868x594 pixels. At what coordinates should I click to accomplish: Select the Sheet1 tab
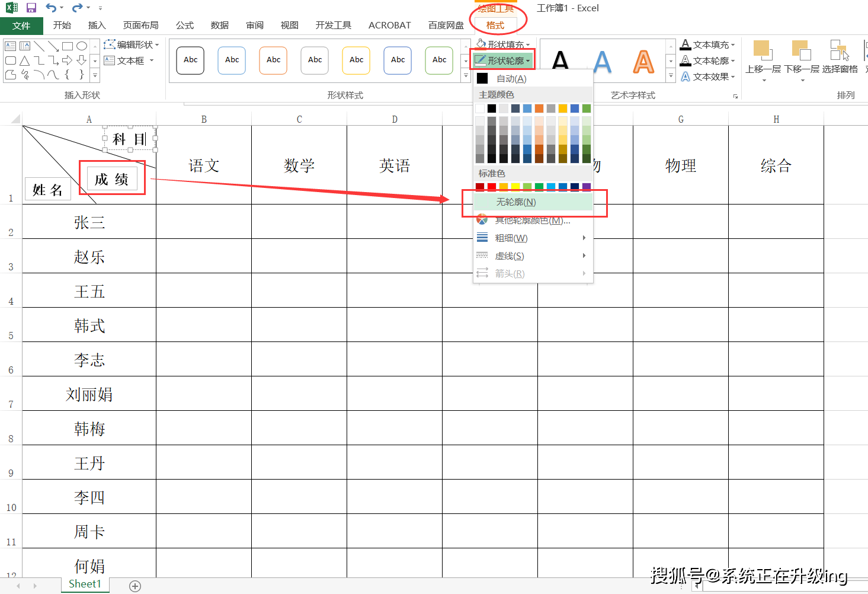point(85,585)
